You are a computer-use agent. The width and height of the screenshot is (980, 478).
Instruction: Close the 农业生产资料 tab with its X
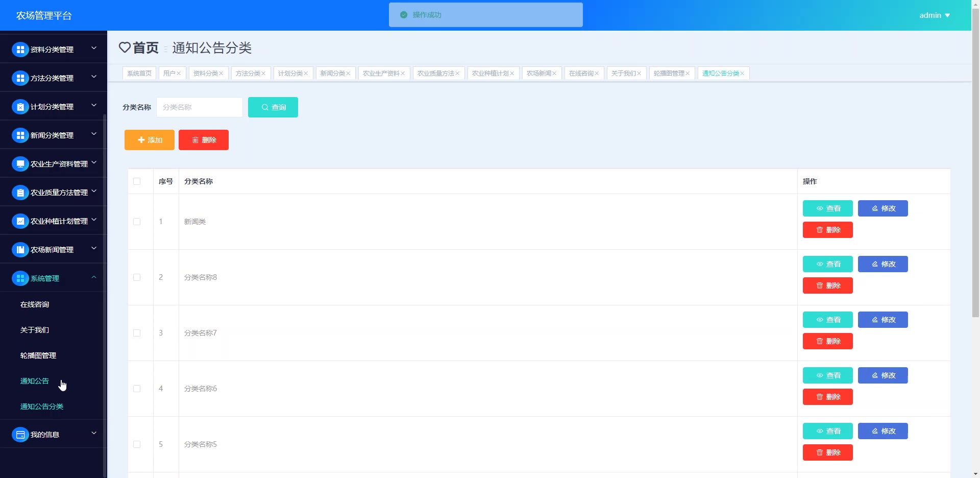(403, 74)
